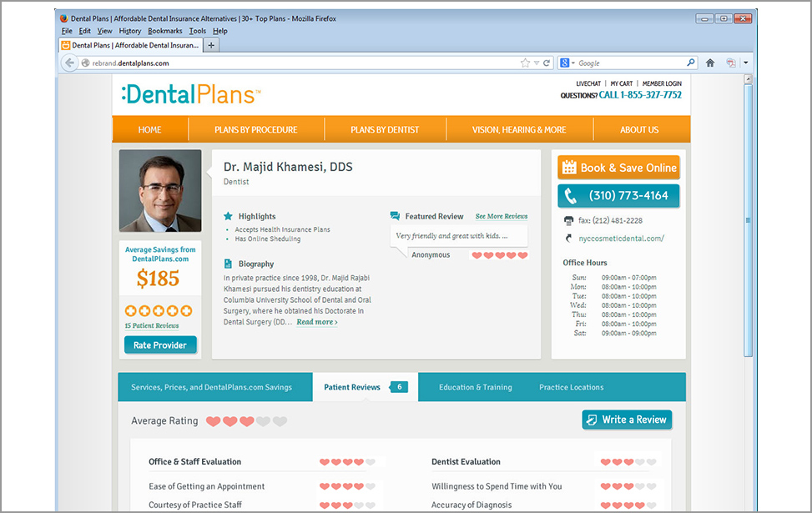The image size is (812, 513).
Task: Click the arrow icon beside nyccosmeticdental.com
Action: pyautogui.click(x=568, y=238)
